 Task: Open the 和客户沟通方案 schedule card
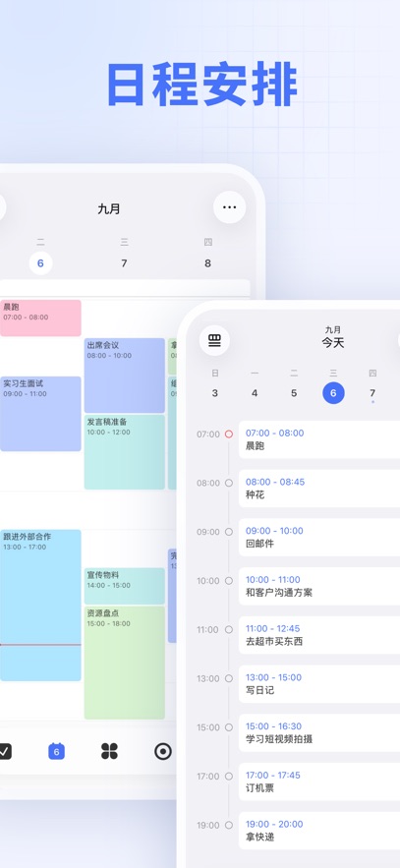point(319,586)
